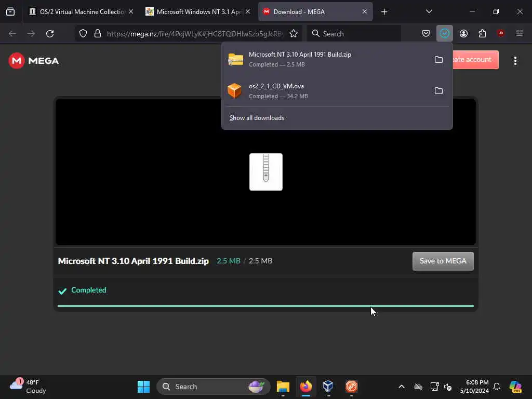Open the Windows Start menu
The image size is (532, 399).
click(x=143, y=387)
